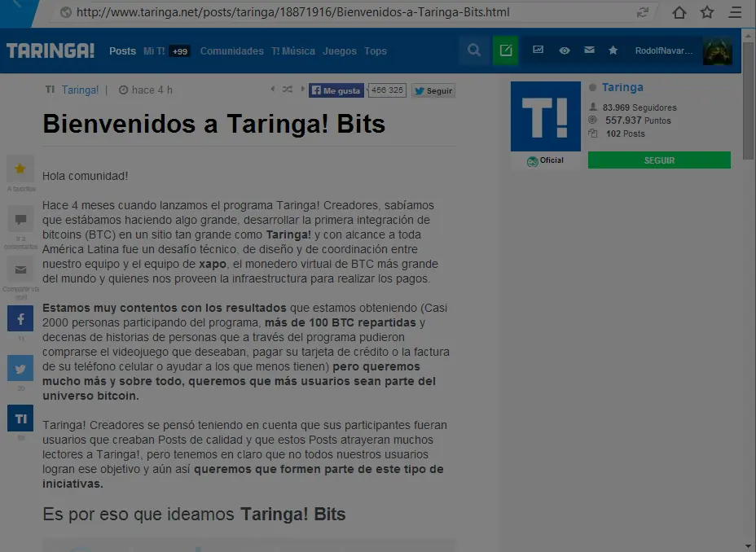The width and height of the screenshot is (756, 552).
Task: Click the post title Bienvenidos a Taringa! Bits
Action: click(214, 124)
